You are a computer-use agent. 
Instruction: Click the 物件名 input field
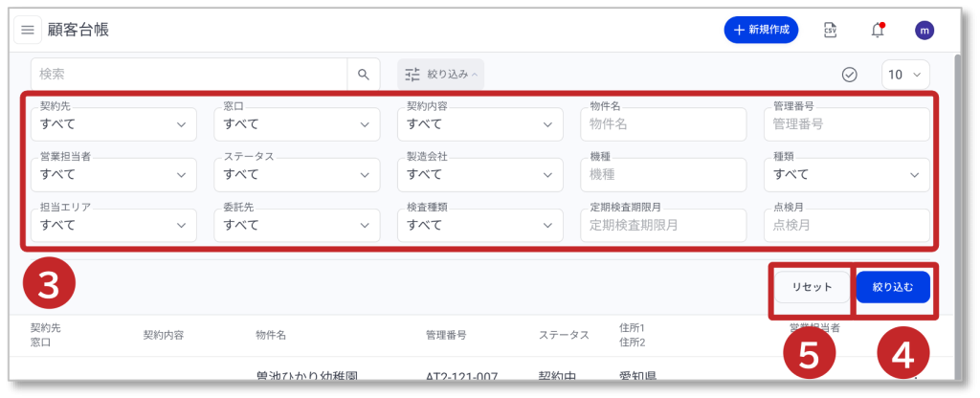pyautogui.click(x=663, y=124)
